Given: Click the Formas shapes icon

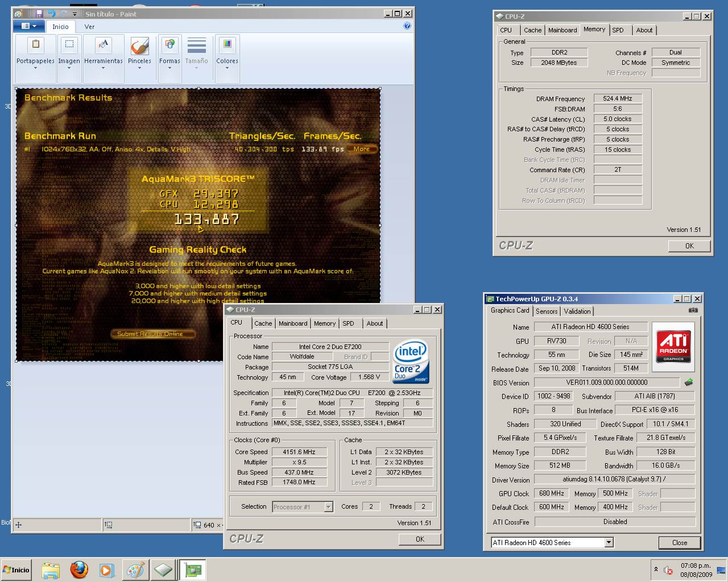Looking at the screenshot, I should click(x=169, y=45).
